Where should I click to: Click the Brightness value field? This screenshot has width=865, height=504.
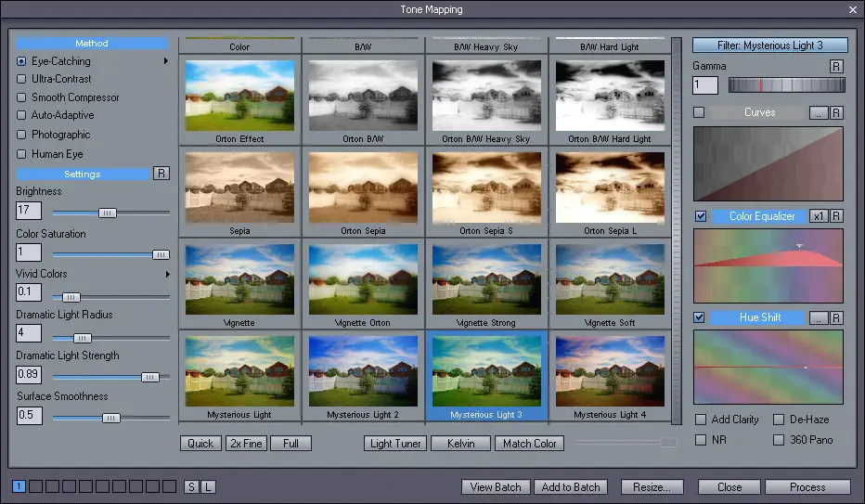click(x=29, y=210)
